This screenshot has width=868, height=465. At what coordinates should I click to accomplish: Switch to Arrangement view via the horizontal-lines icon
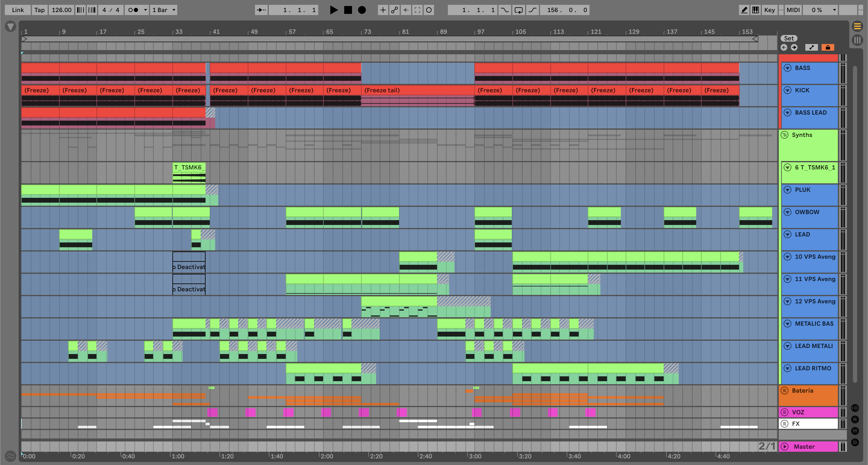click(x=857, y=26)
